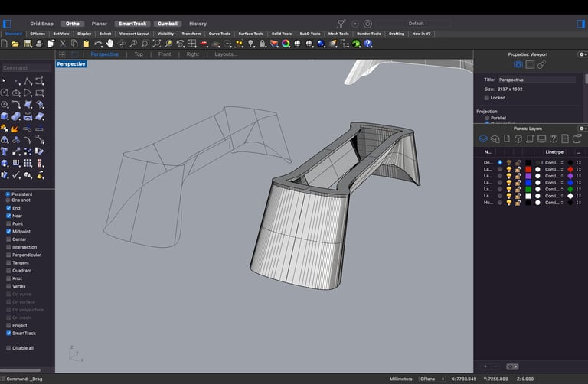The height and width of the screenshot is (384, 588).
Task: Open the Layers panel gear dropdown
Action: point(583,129)
